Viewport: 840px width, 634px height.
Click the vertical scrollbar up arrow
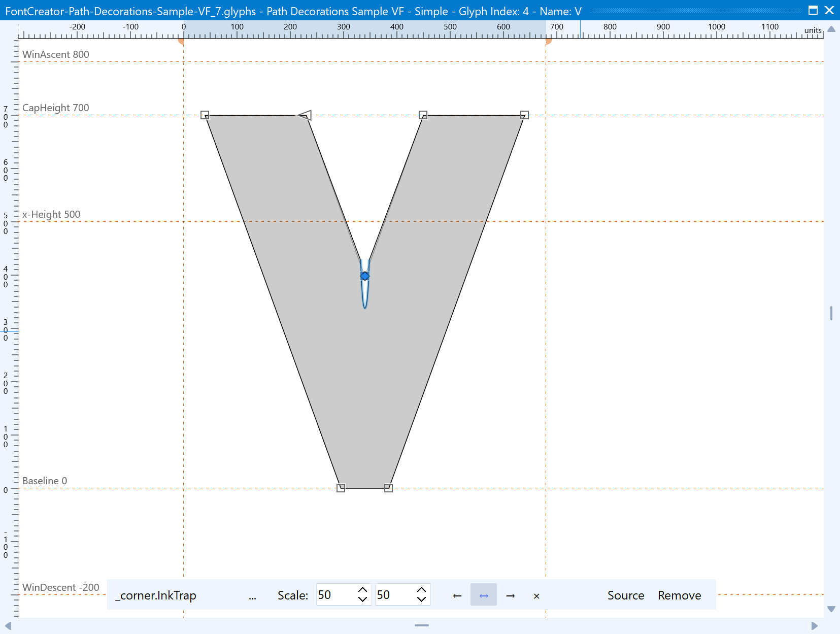(x=831, y=29)
